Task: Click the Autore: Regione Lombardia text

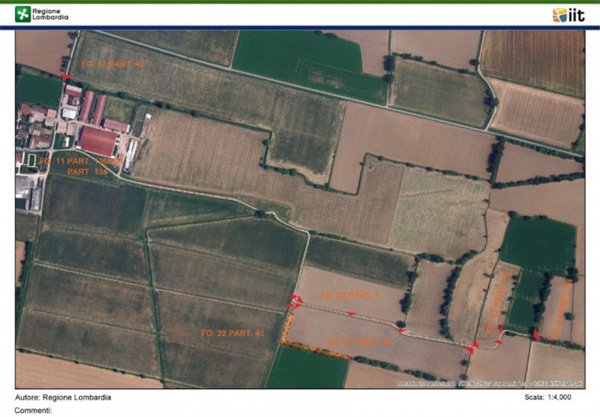Action: [63, 397]
